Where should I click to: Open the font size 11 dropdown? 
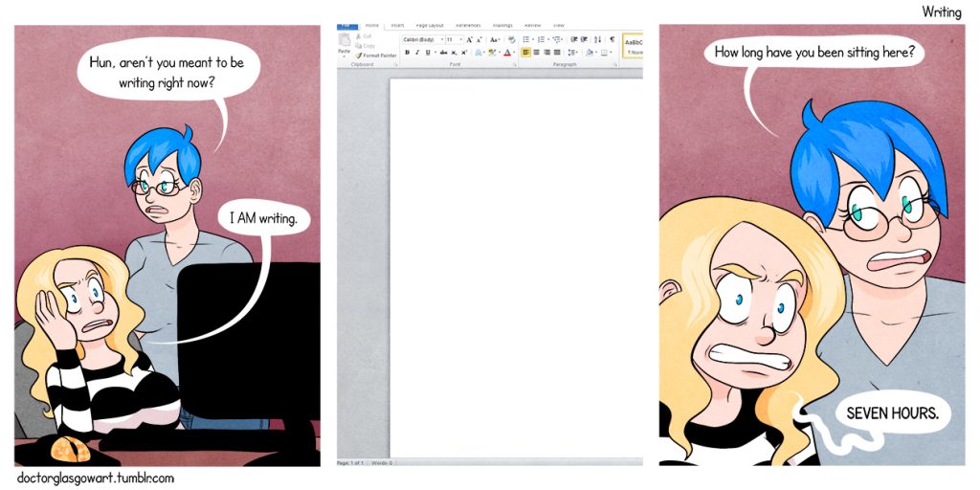454,39
